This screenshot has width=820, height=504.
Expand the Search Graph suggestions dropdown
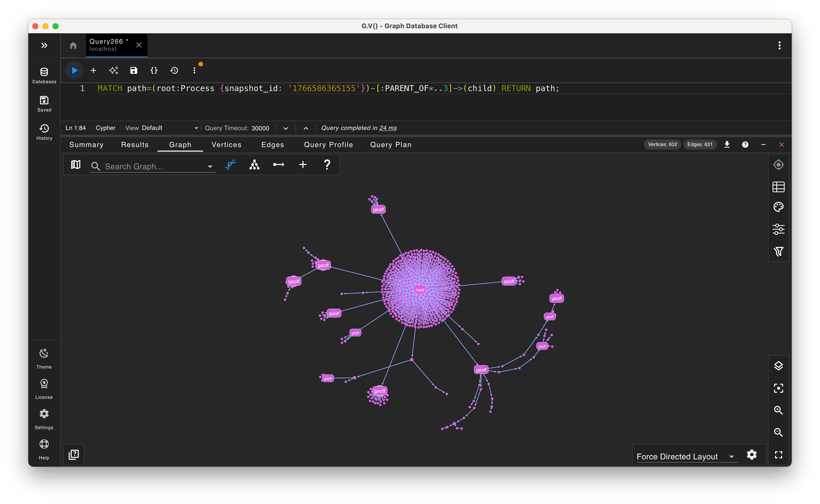[x=210, y=166]
